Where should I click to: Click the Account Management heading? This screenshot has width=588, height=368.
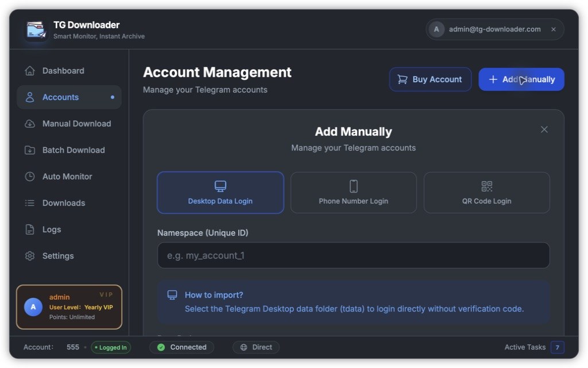(x=217, y=72)
